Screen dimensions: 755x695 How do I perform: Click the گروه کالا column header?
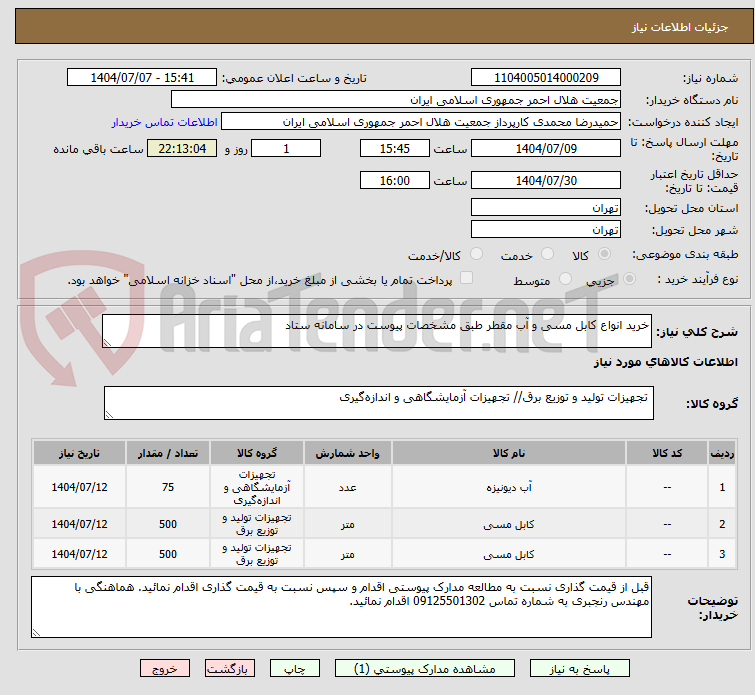[257, 453]
